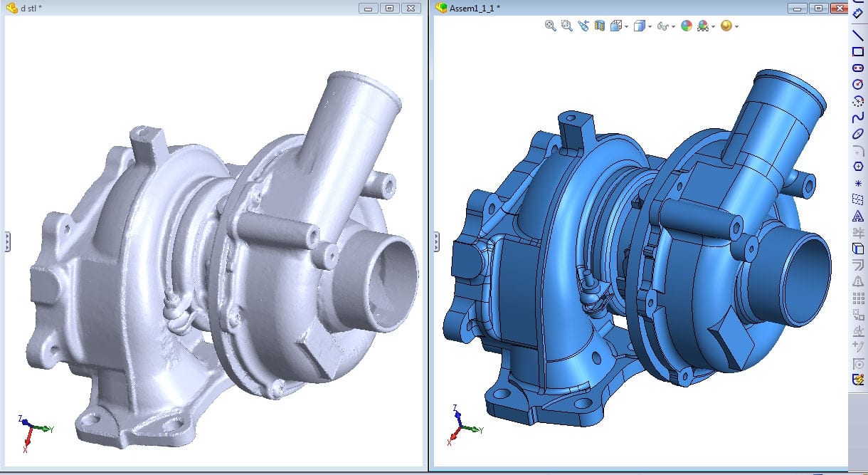The image size is (868, 475).
Task: Activate the Section View tool
Action: 599,26
